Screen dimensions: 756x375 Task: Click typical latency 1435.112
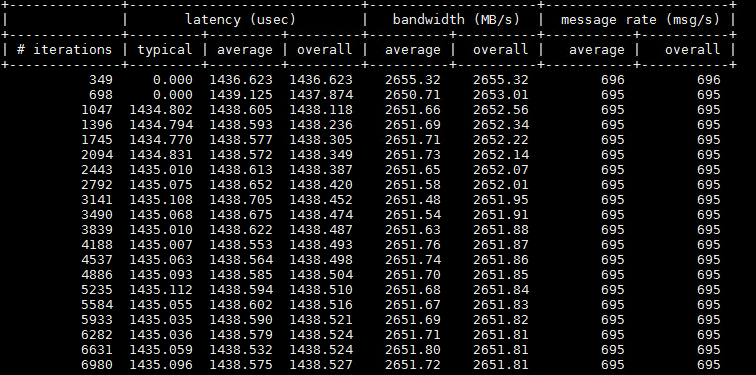161,290
